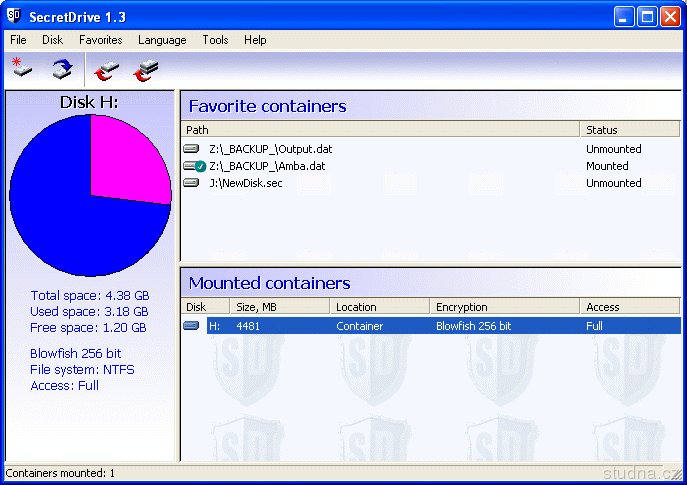Open the Language menu
Image resolution: width=687 pixels, height=485 pixels.
tap(162, 40)
